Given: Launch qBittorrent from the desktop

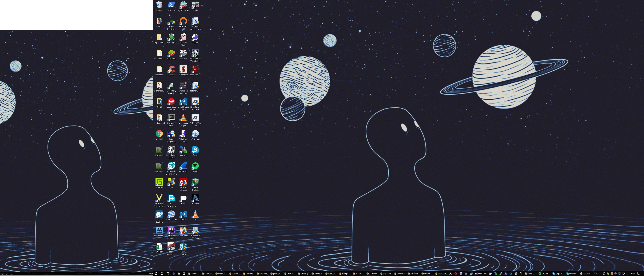Looking at the screenshot, I should [195, 135].
